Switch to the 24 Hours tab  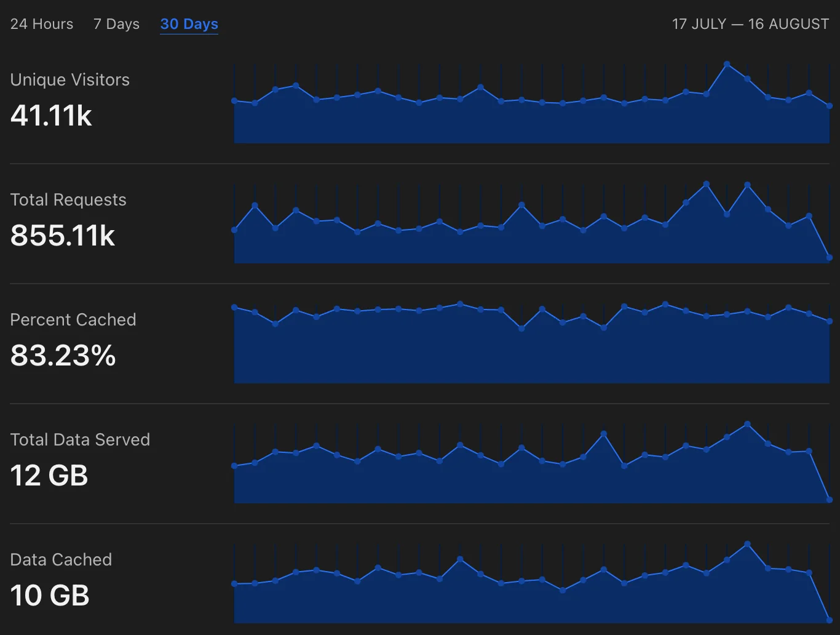(x=41, y=23)
